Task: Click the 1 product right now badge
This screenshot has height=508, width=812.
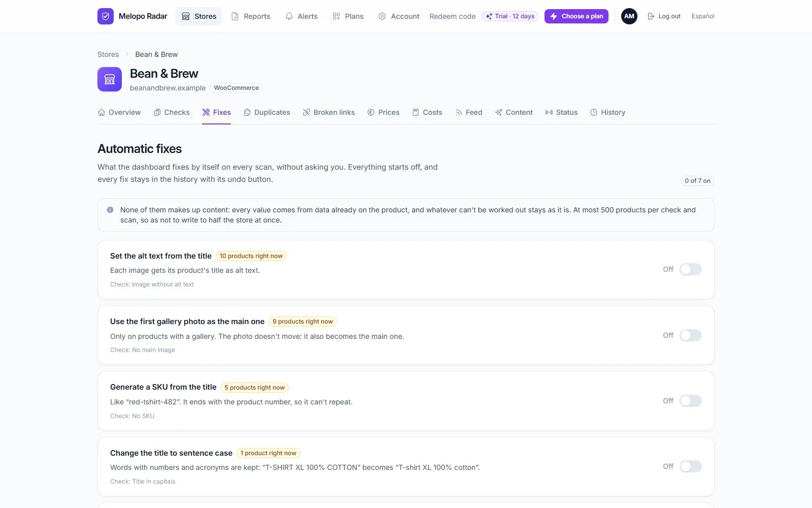Action: pyautogui.click(x=268, y=453)
